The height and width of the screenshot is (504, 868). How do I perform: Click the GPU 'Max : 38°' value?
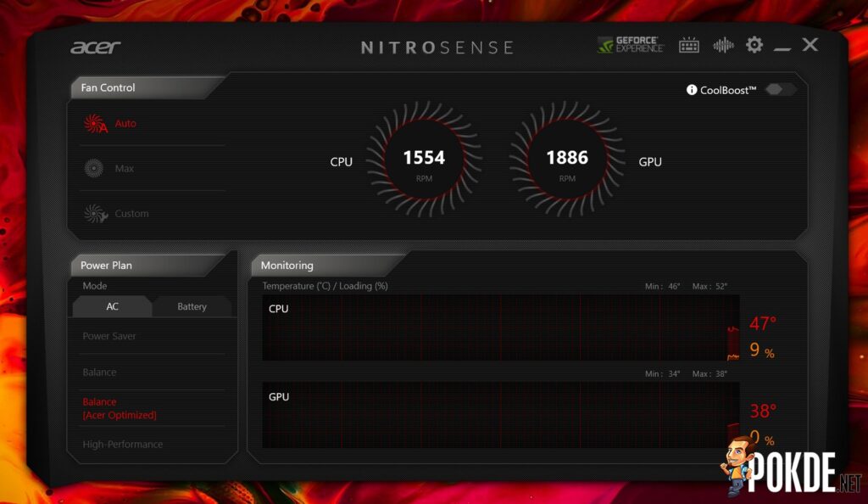pos(709,374)
